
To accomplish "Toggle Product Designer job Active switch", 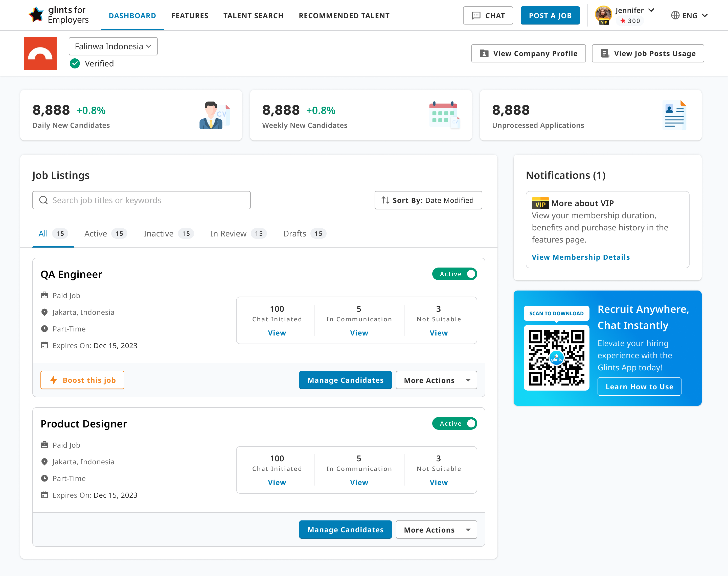I will click(x=454, y=424).
